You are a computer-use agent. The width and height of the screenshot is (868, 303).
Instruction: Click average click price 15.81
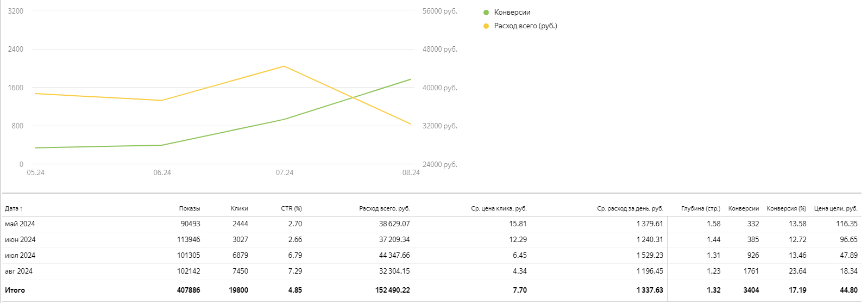(x=518, y=224)
